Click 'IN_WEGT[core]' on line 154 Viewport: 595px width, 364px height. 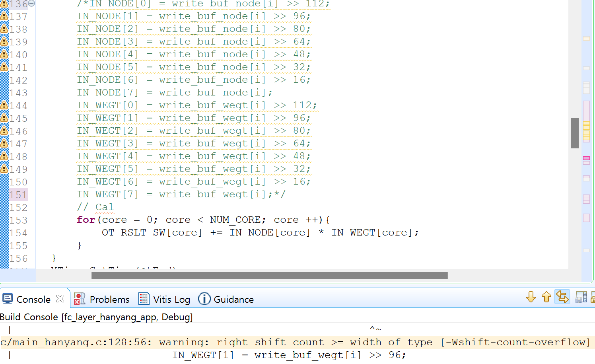372,232
